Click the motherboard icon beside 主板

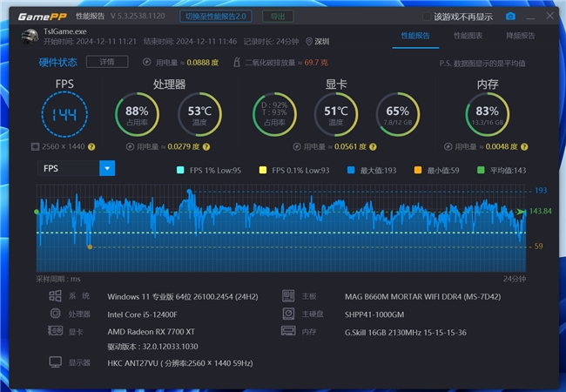[x=288, y=296]
